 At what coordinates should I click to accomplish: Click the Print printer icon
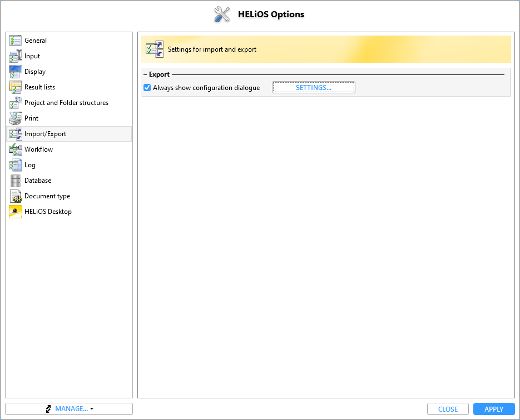(x=15, y=118)
